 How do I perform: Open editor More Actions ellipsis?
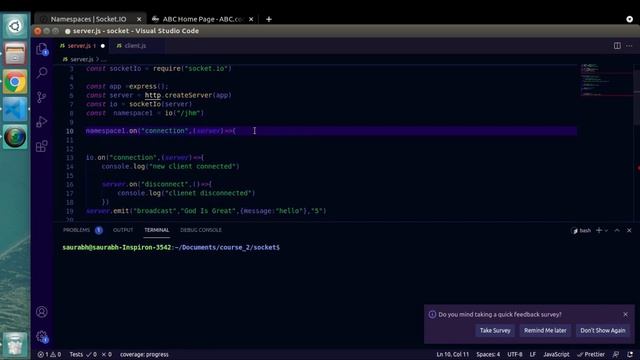tap(629, 46)
